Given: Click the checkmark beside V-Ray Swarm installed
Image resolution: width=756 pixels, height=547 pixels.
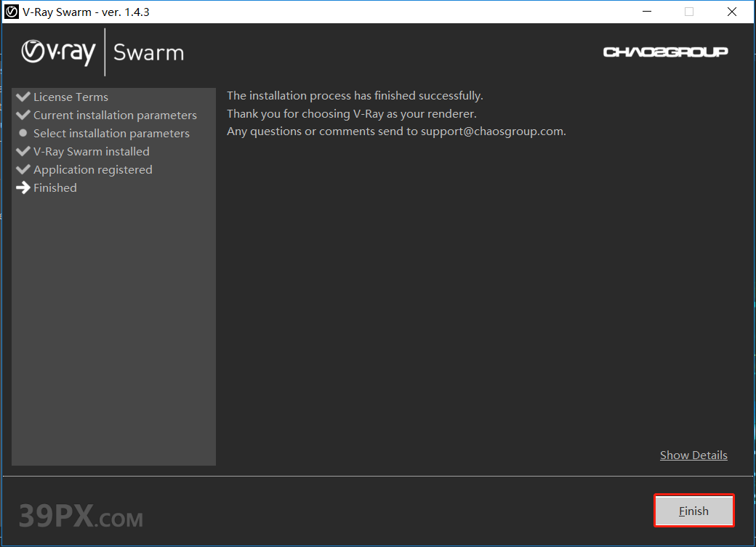Looking at the screenshot, I should (23, 151).
